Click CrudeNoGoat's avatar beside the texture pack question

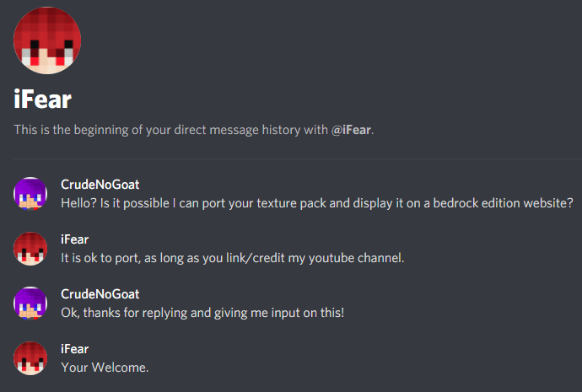point(30,194)
